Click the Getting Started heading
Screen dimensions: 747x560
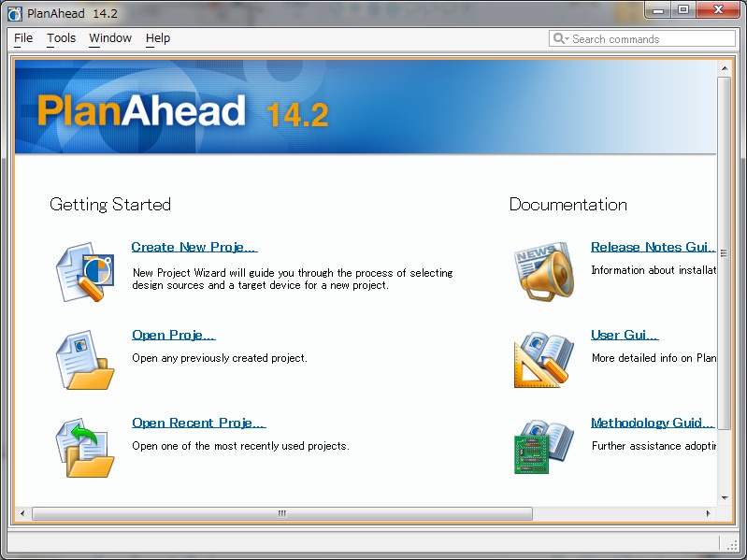pos(110,205)
